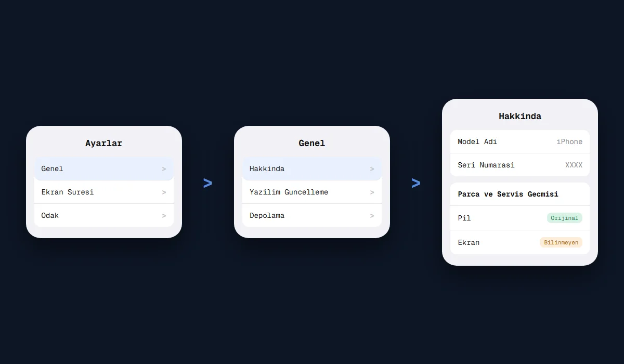Click the chevron beside Ekran Suresi
The image size is (624, 364).
[164, 192]
